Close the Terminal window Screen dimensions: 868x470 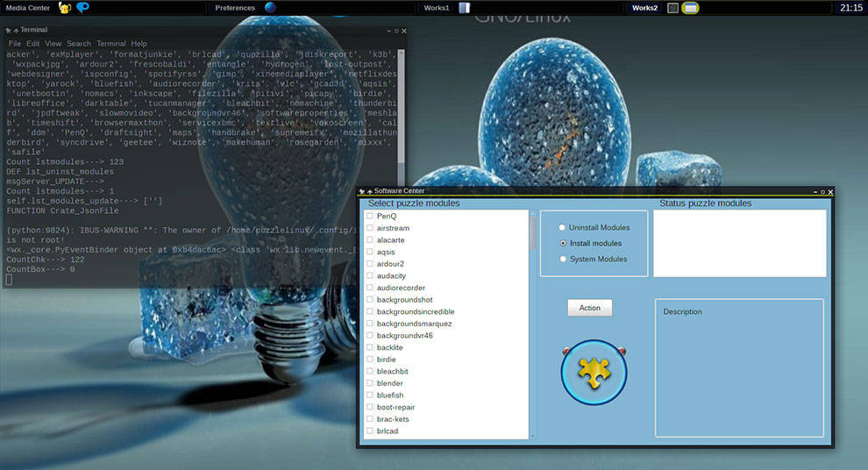coord(403,31)
